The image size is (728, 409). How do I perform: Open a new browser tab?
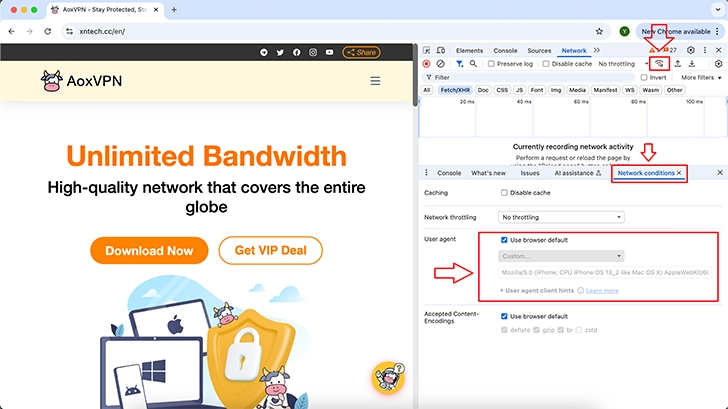point(174,9)
